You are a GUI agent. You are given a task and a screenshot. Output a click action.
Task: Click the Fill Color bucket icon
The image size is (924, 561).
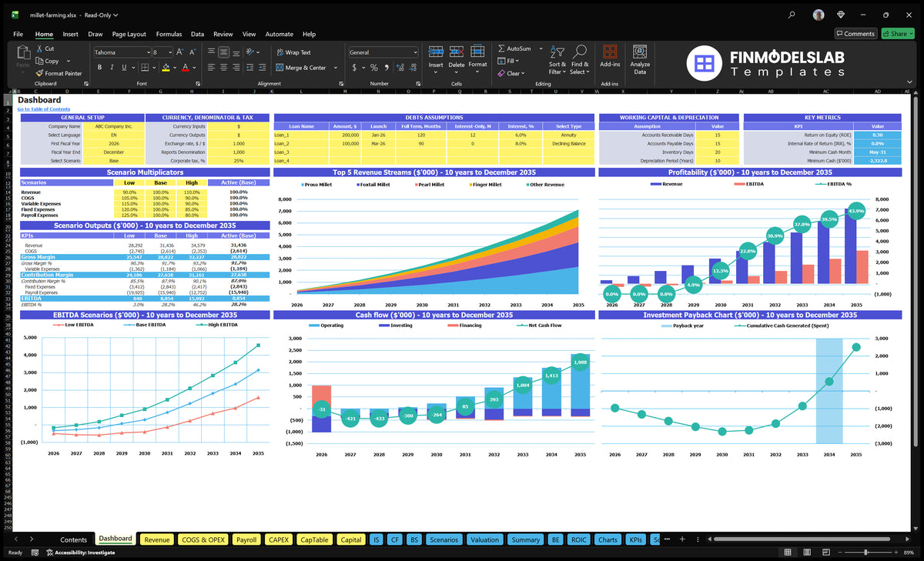point(166,68)
